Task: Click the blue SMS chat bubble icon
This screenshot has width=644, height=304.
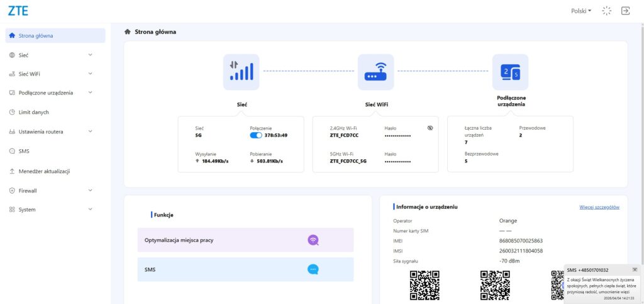Action: (x=313, y=269)
